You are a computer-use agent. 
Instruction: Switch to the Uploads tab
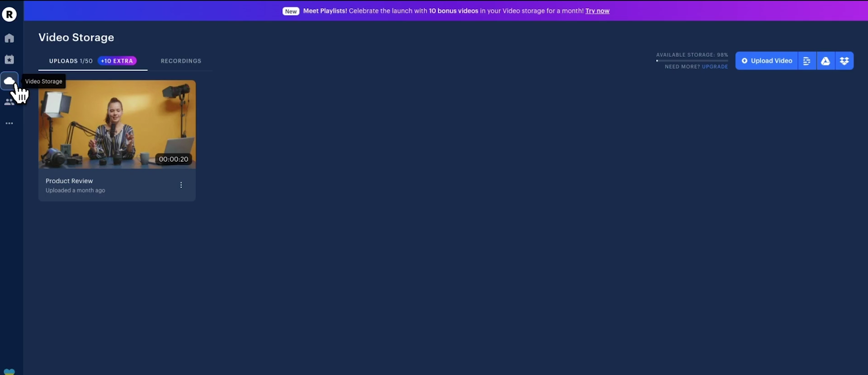coord(70,61)
